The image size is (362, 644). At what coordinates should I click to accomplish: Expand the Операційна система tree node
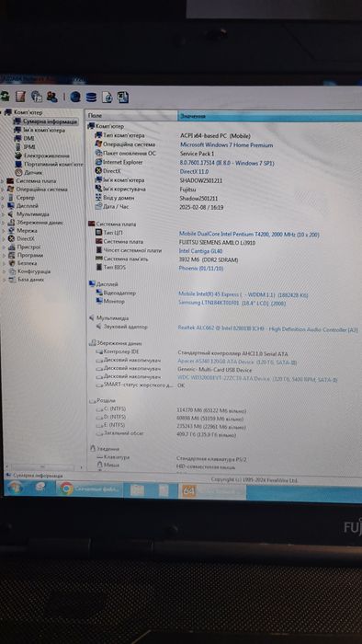point(4,190)
